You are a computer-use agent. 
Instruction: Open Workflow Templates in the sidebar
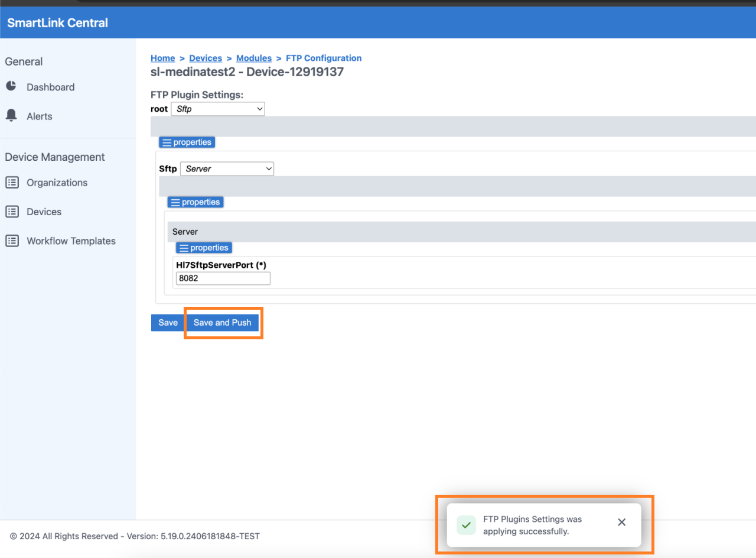pyautogui.click(x=71, y=241)
